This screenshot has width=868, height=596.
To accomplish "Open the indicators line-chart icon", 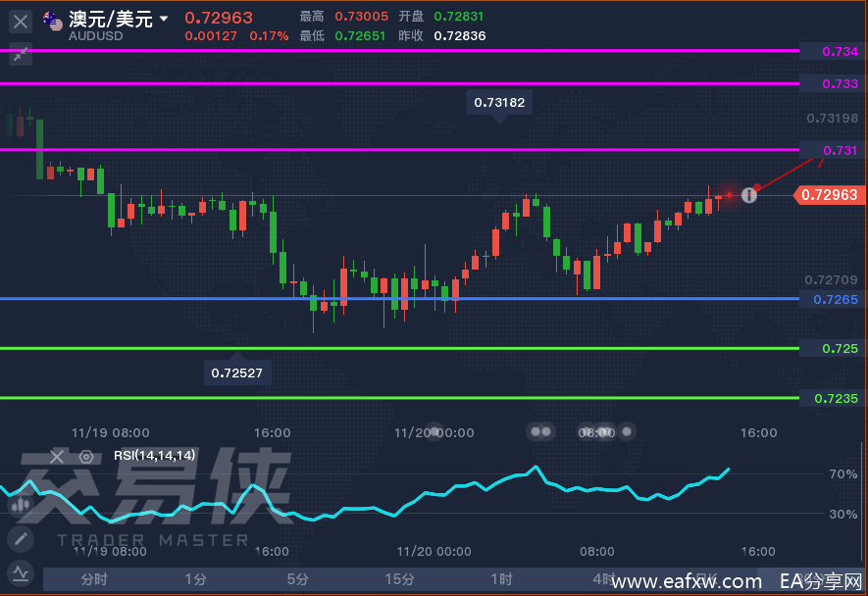I will point(21,573).
